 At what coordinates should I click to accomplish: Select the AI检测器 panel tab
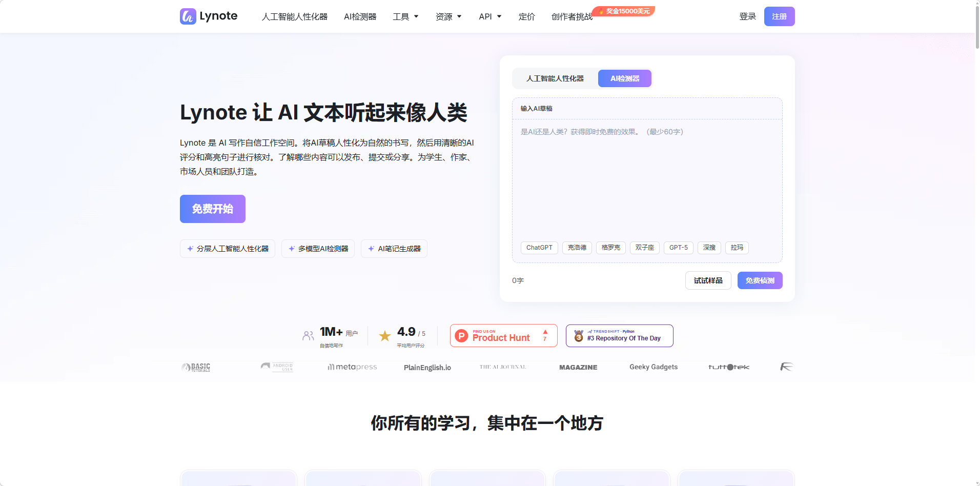point(625,78)
